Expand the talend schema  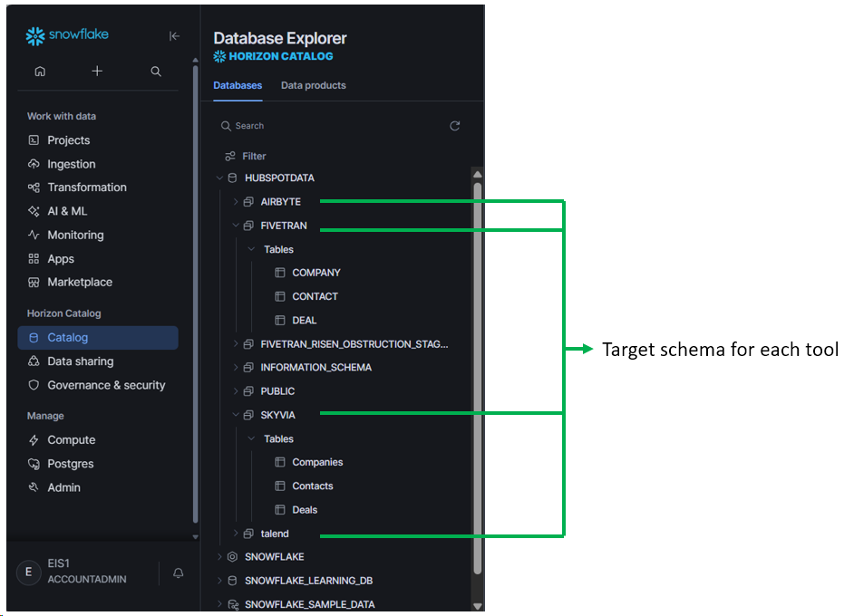[236, 534]
